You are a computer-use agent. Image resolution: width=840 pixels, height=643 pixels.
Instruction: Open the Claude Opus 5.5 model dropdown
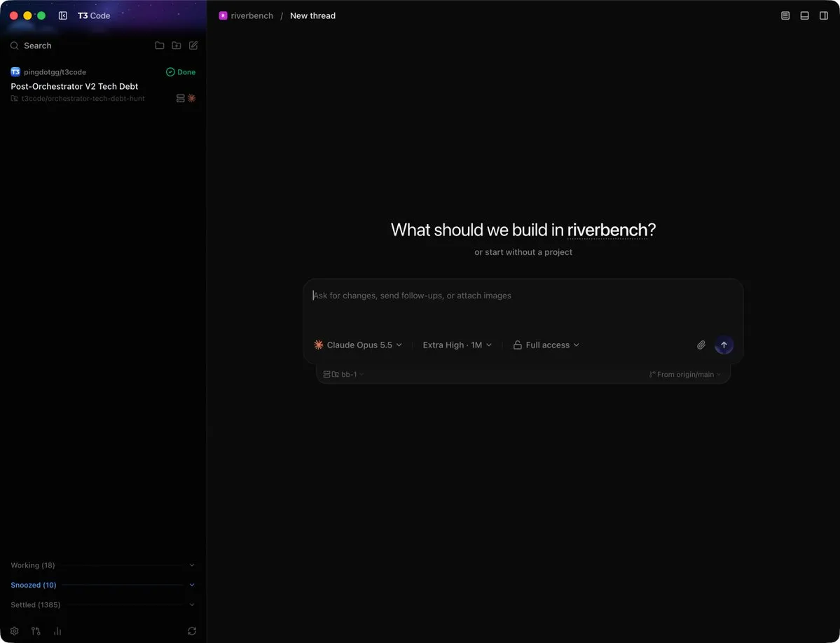pos(358,345)
